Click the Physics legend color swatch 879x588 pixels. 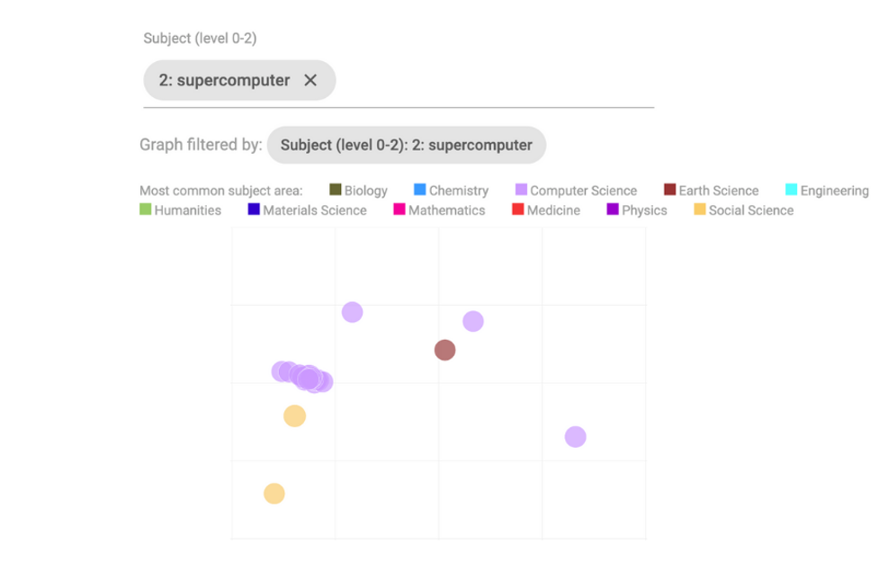tap(613, 209)
